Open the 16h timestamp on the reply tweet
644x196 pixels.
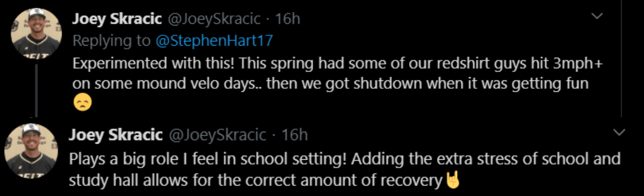point(287,19)
